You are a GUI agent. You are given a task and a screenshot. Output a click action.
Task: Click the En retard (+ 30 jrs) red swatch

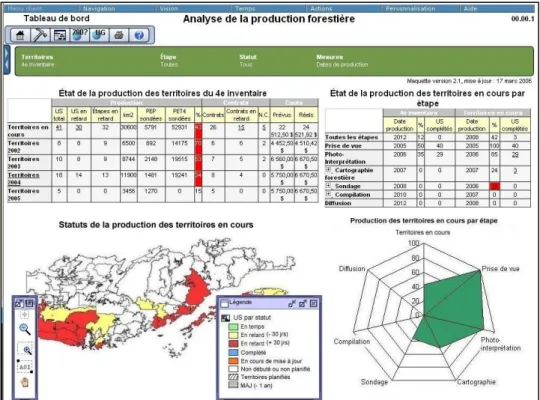[x=233, y=343]
